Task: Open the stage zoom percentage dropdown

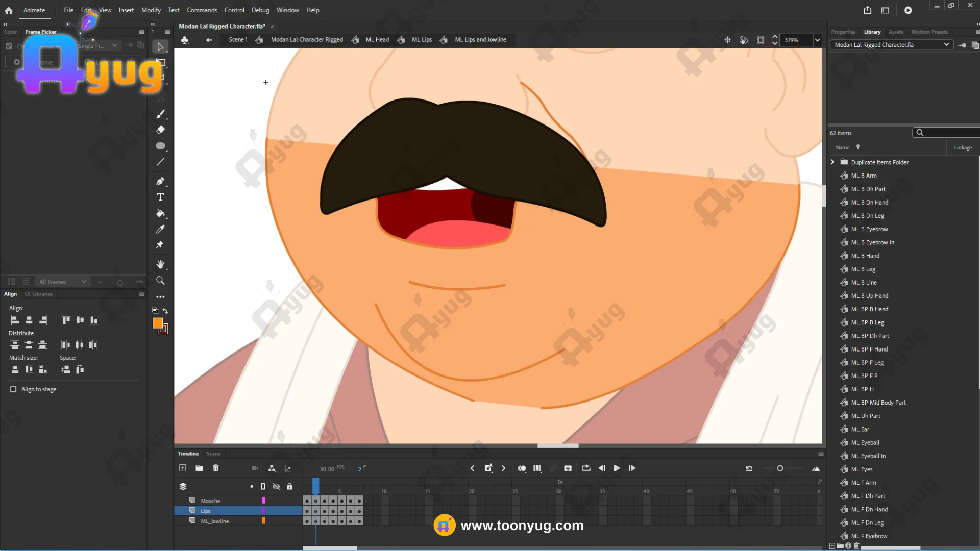Action: [x=817, y=40]
